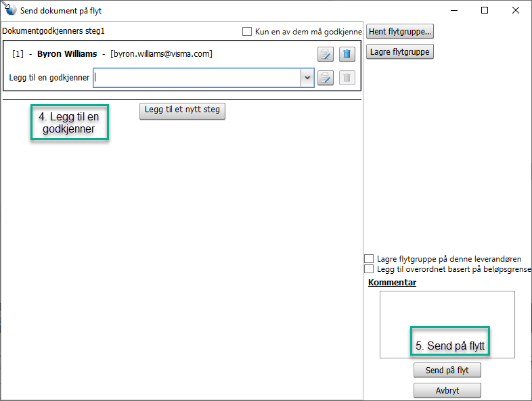Screen dimensions: 532x401
Task: Toggle 'Legg til overordnet basert på beløpsgrense'
Action: (369, 269)
